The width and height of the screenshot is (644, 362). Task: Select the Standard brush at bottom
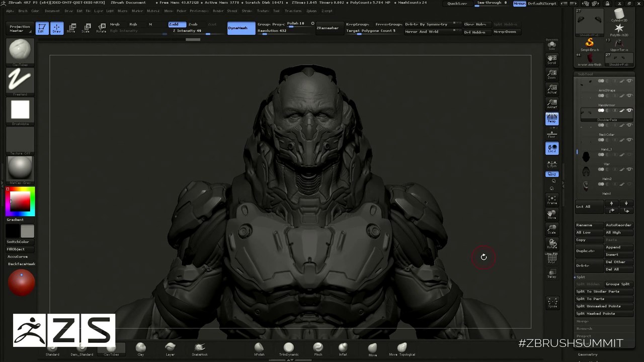(52, 349)
